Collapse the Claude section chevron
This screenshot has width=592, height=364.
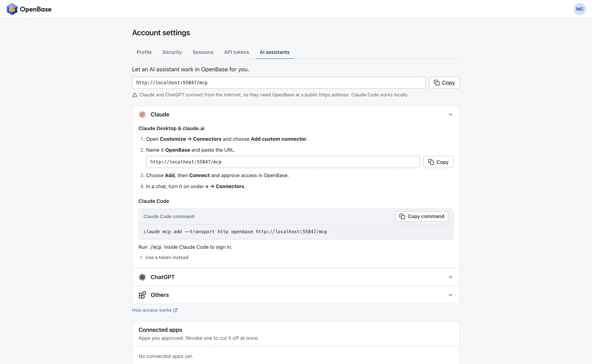(450, 115)
